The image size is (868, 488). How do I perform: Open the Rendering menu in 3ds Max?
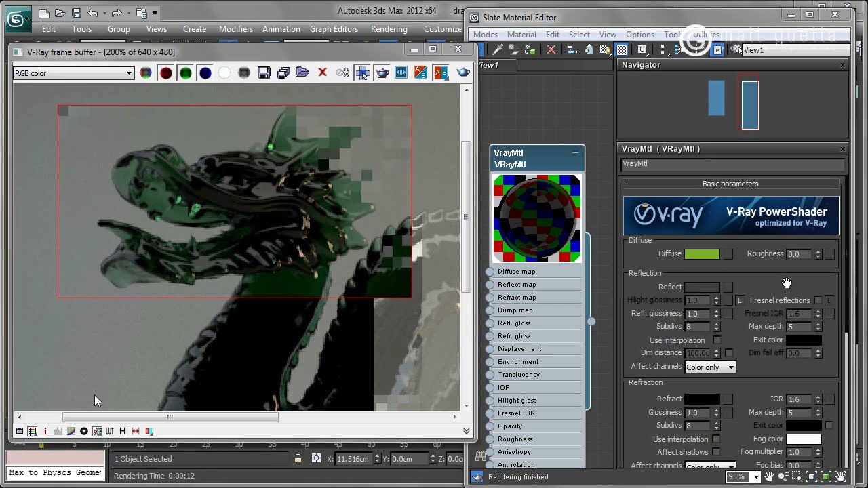click(x=389, y=29)
